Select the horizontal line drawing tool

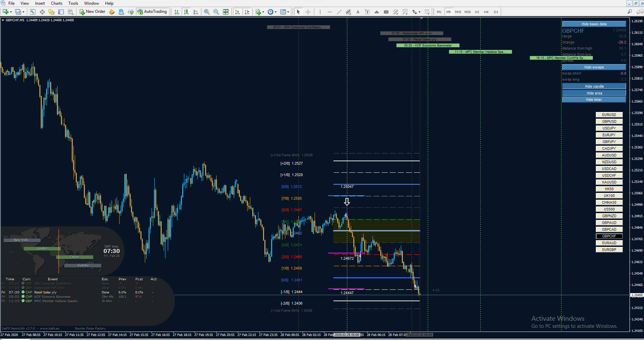pyautogui.click(x=329, y=12)
